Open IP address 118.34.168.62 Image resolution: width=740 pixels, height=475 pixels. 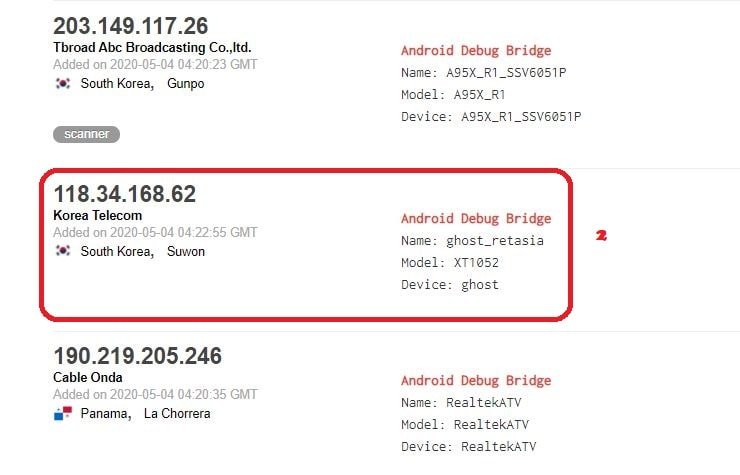(x=125, y=194)
